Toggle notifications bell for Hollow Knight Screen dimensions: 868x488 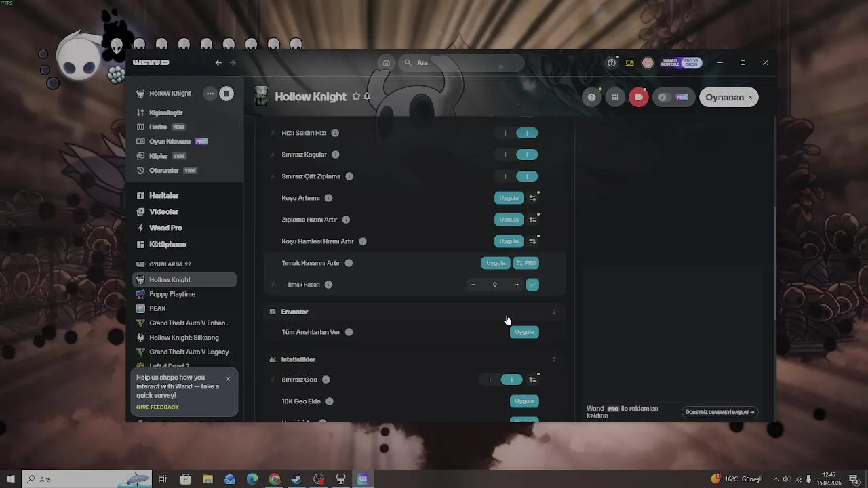tap(367, 97)
